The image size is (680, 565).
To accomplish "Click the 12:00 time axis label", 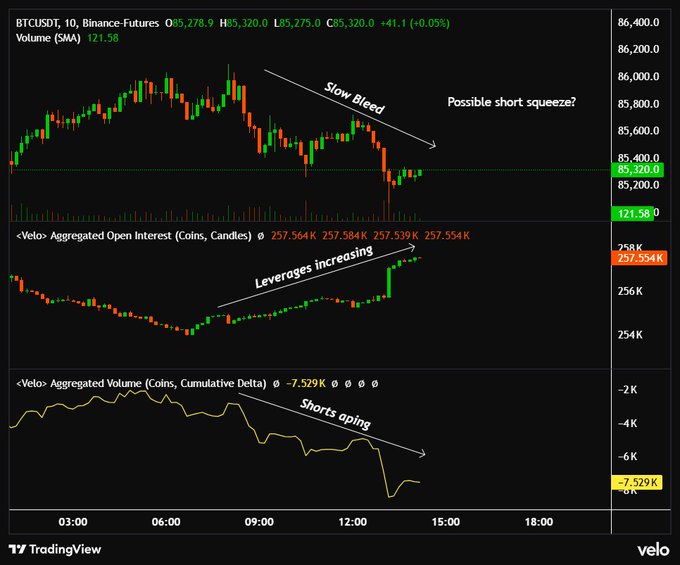I will [353, 522].
